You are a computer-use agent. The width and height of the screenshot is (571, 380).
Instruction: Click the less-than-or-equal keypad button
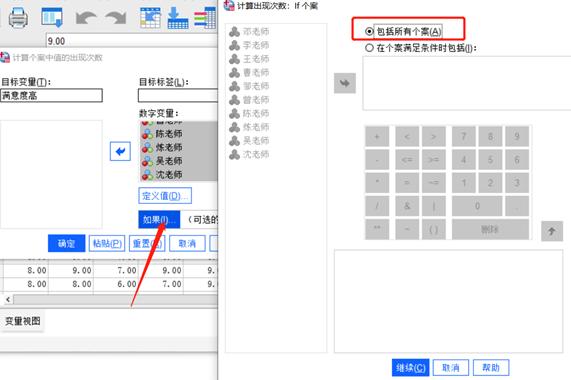[x=407, y=160]
